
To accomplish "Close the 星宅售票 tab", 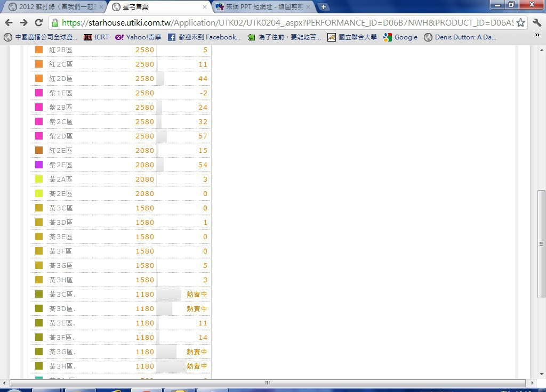I will click(x=204, y=7).
